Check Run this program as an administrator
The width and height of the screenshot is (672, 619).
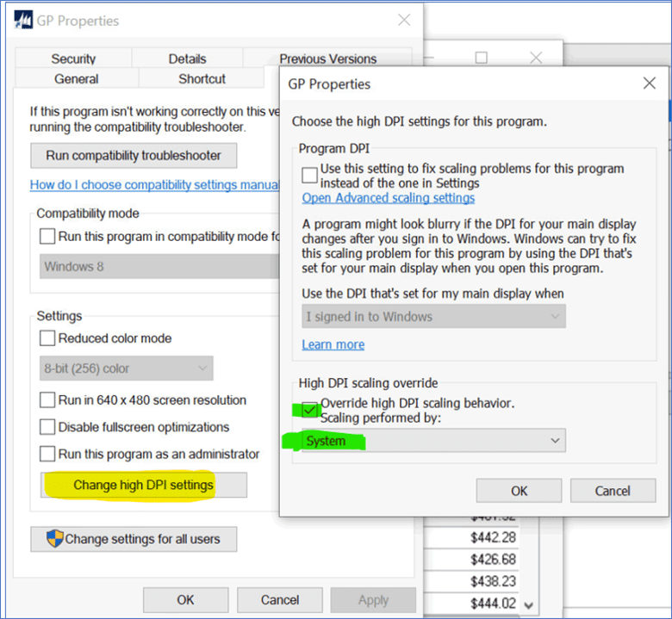(x=47, y=454)
